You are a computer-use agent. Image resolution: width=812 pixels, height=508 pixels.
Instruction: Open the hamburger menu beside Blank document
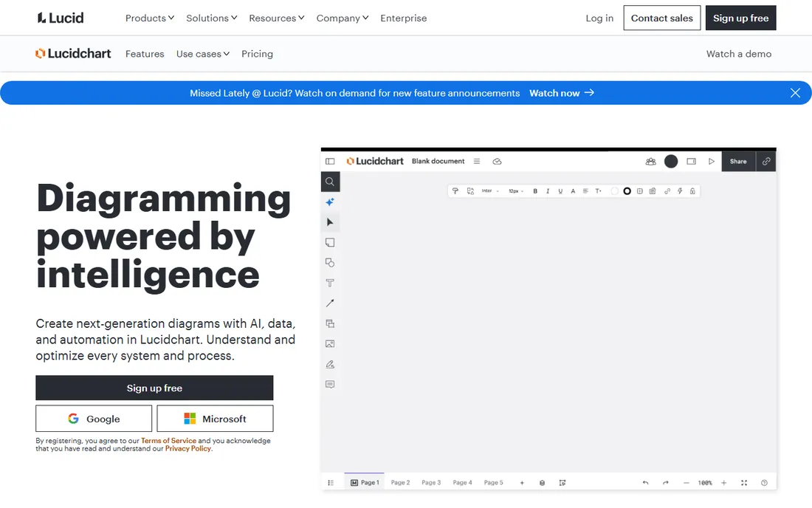pyautogui.click(x=476, y=162)
